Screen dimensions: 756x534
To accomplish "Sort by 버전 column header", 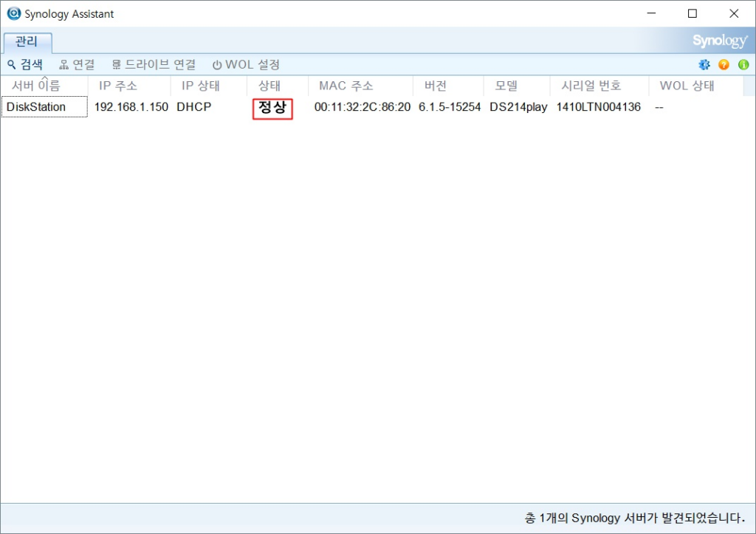I will point(448,86).
